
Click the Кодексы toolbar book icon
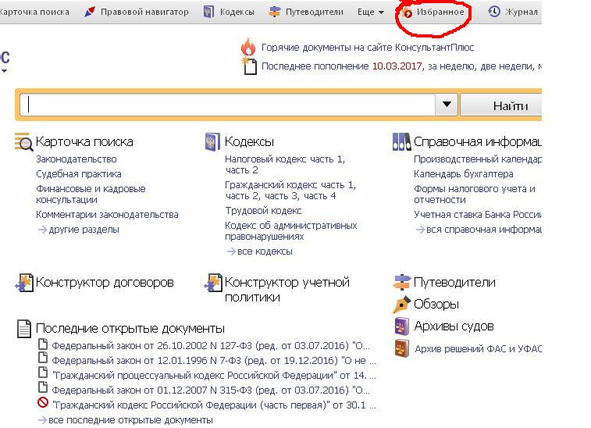(208, 12)
